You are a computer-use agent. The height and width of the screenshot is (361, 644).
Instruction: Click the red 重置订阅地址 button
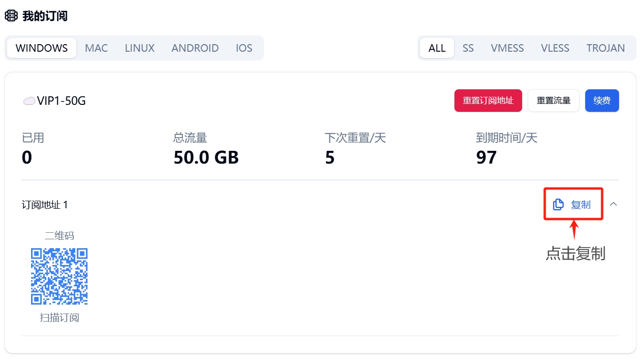click(x=488, y=100)
